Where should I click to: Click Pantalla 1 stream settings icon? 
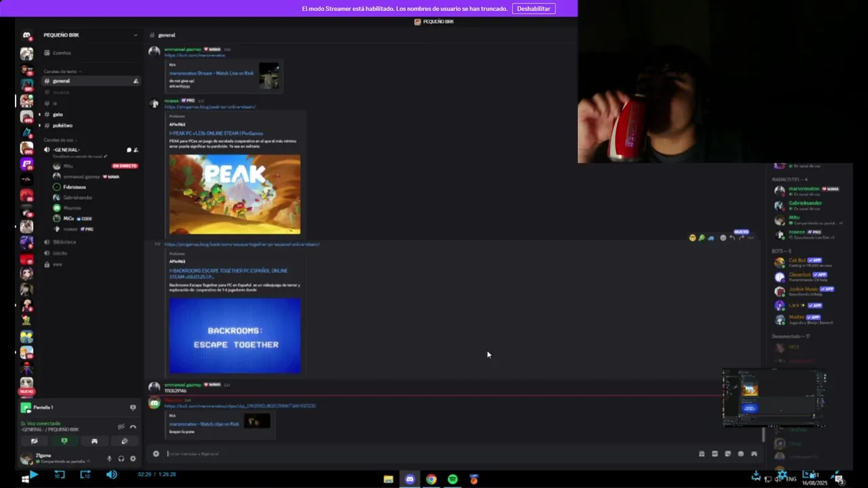tap(133, 407)
